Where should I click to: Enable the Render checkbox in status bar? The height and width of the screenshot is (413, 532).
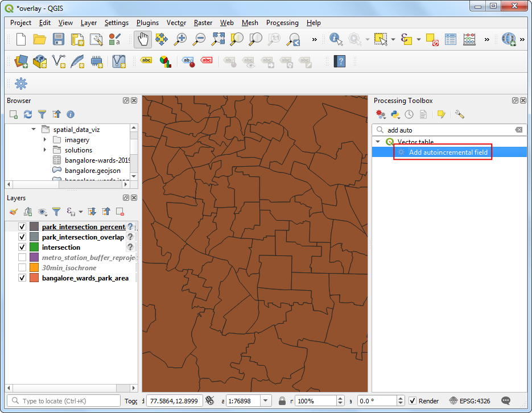click(x=414, y=400)
